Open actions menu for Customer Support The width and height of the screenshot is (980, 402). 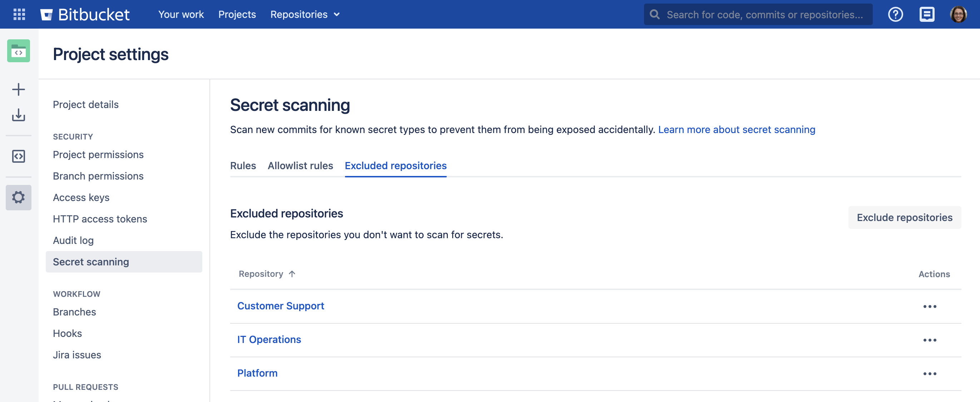(929, 307)
